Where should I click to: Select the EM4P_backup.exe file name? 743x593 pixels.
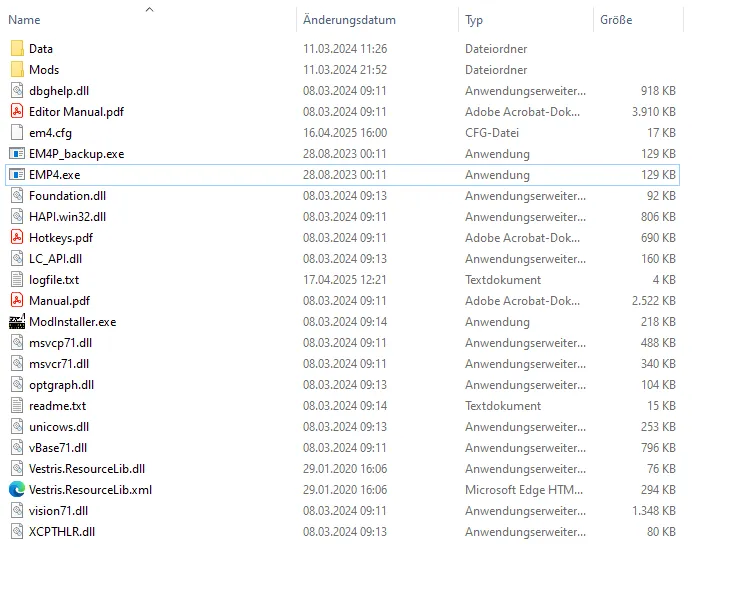(76, 154)
